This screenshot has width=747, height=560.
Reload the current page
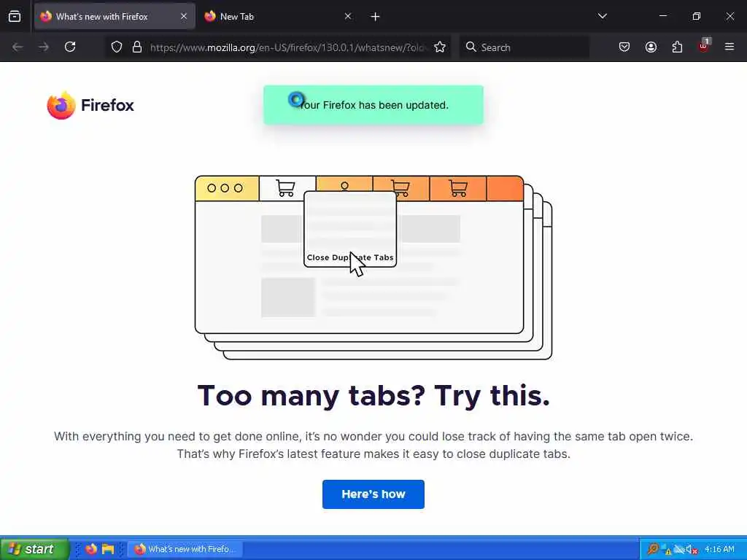click(70, 47)
